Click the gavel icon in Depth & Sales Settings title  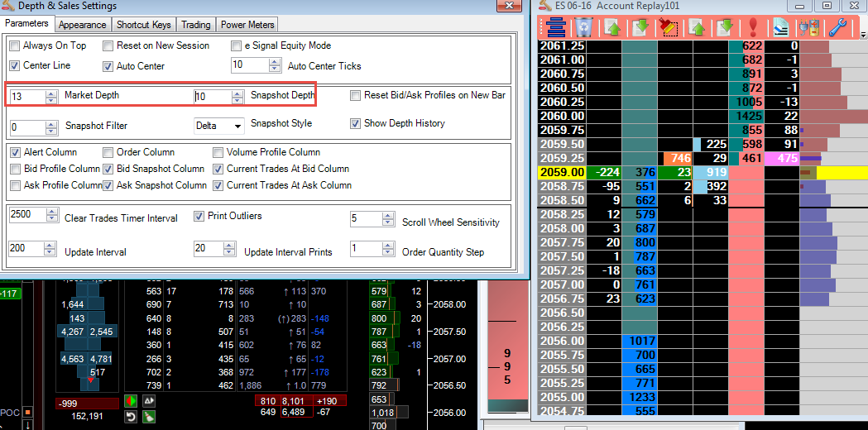(8, 6)
